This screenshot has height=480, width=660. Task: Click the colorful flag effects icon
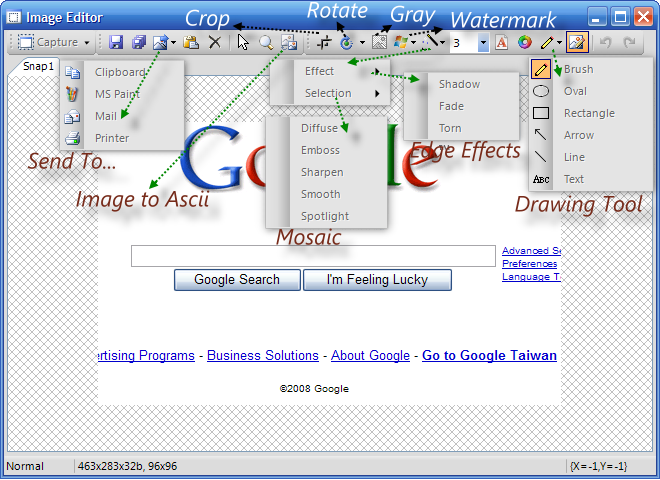[x=401, y=43]
